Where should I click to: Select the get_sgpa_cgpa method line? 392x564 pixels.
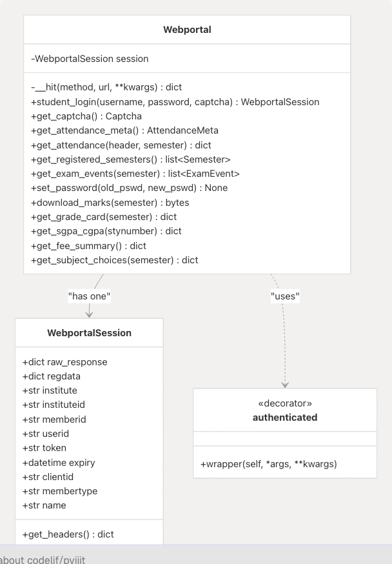(106, 231)
